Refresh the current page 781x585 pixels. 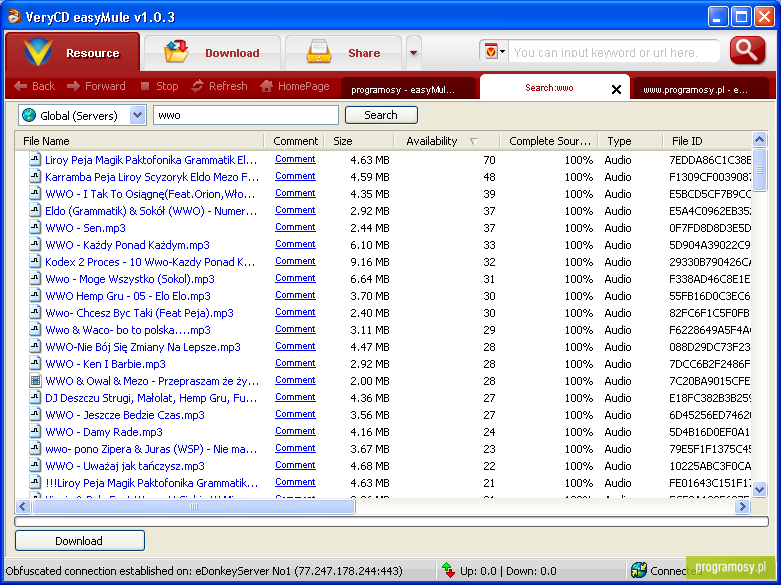220,86
